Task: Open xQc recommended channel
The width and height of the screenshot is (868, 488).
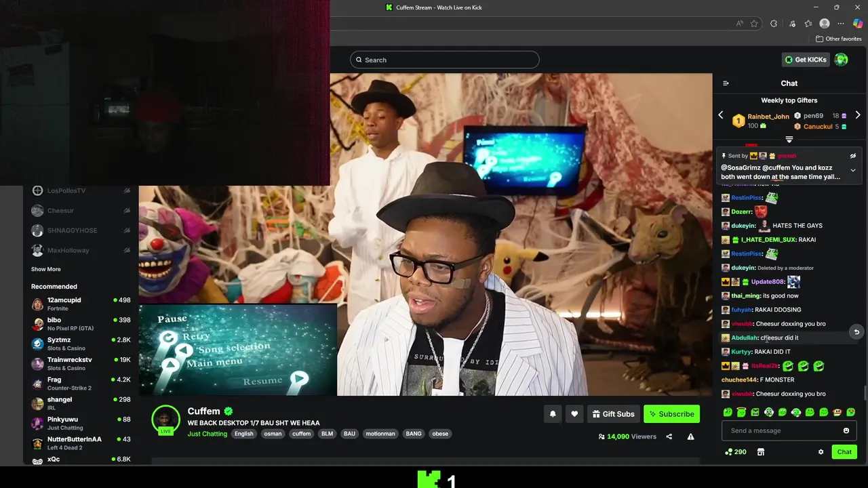Action: click(81, 460)
